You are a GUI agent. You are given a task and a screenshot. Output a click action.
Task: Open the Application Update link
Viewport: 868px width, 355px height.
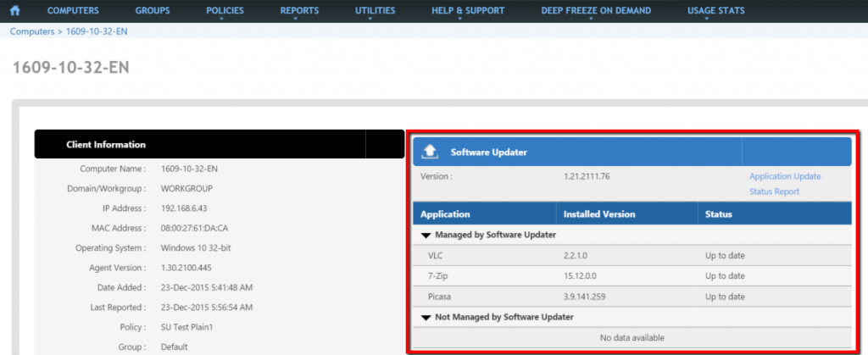(x=785, y=176)
